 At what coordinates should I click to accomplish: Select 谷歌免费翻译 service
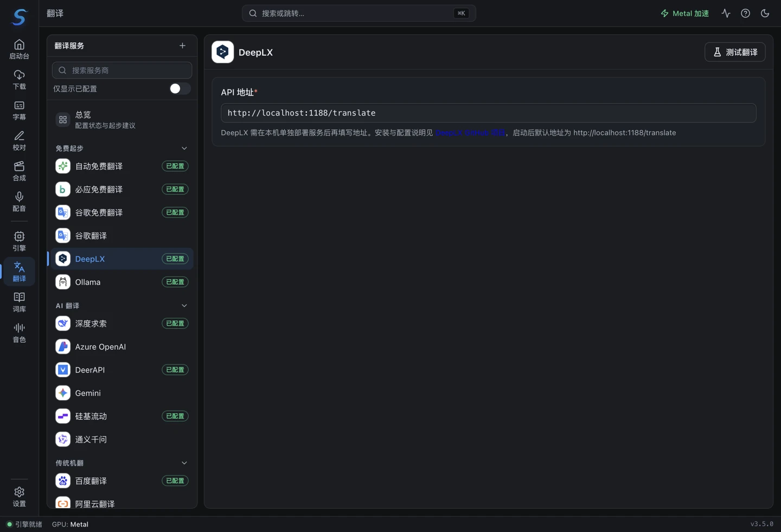122,213
